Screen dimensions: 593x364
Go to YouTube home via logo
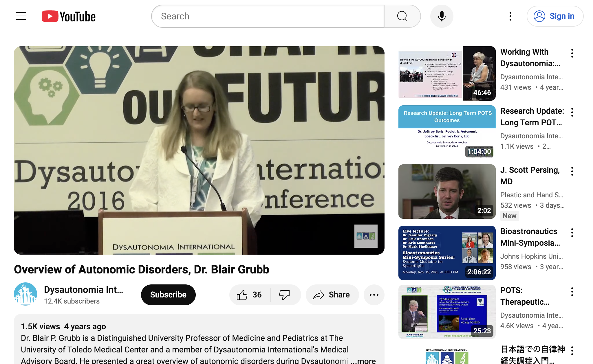click(x=69, y=16)
